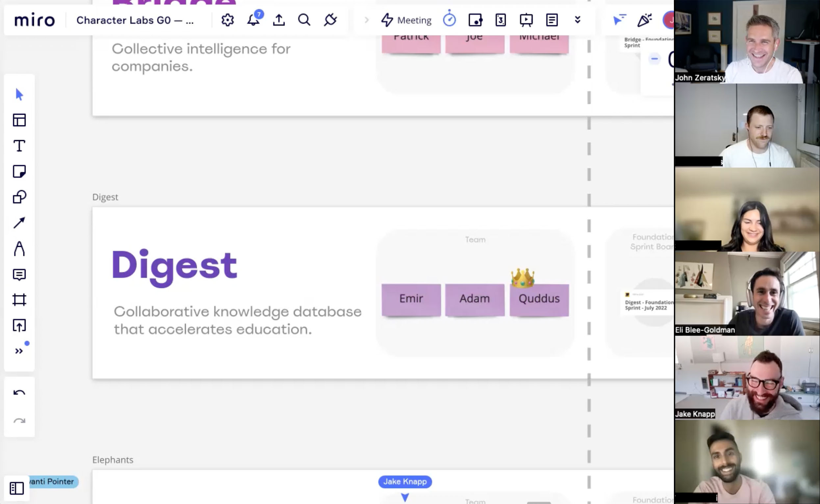Select the Frame tool
Image resolution: width=820 pixels, height=504 pixels.
pos(19,300)
